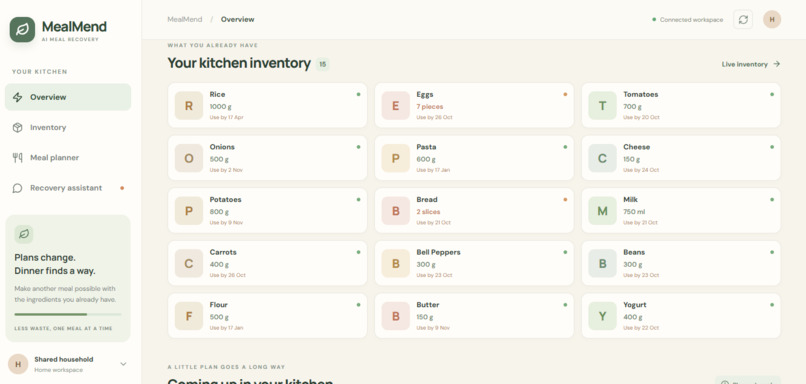Click the Carrots C tile icon
The image size is (806, 384).
189,264
